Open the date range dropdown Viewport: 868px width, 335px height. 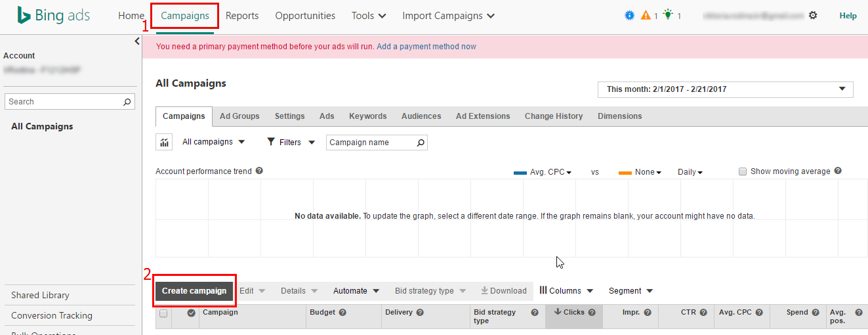[x=725, y=89]
